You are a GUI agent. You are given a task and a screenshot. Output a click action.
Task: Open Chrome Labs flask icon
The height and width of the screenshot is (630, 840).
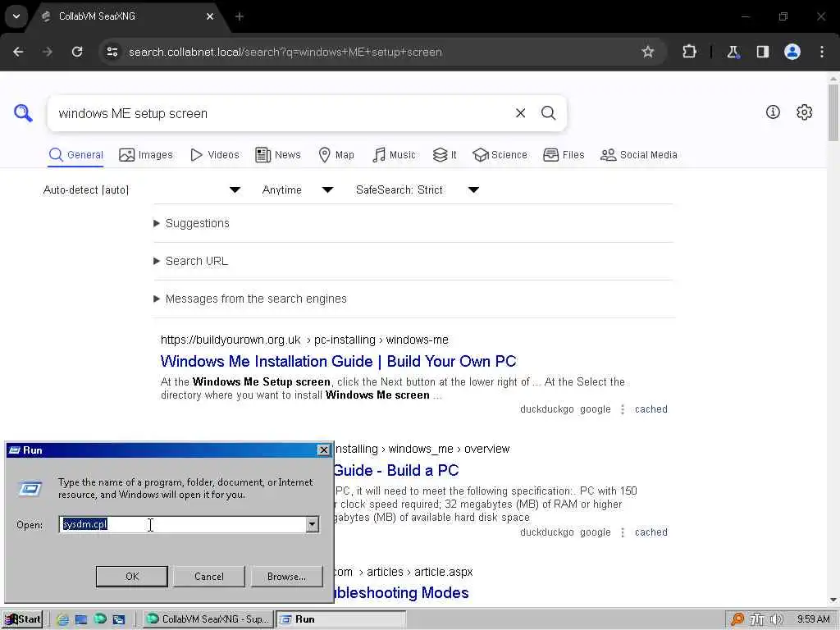point(733,52)
